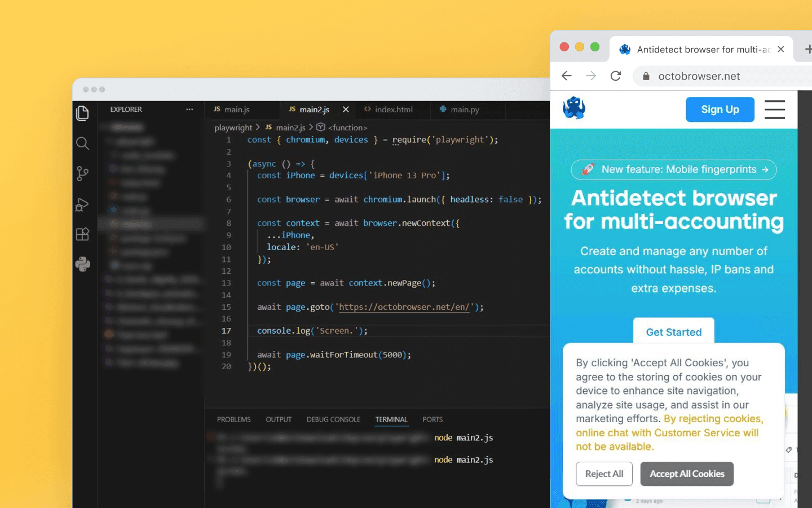Click the 'iPhone 13 Pro' string in code
Viewport: 812px width, 508px height.
tap(405, 176)
